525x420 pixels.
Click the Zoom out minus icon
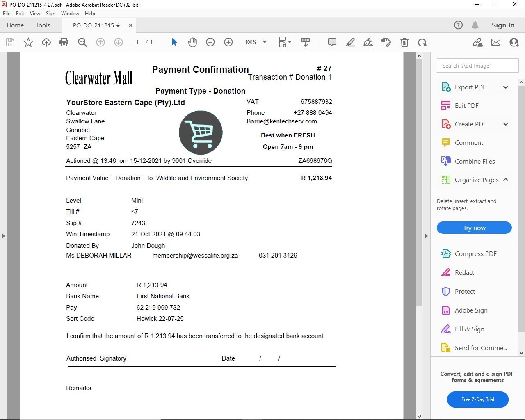[x=210, y=42]
